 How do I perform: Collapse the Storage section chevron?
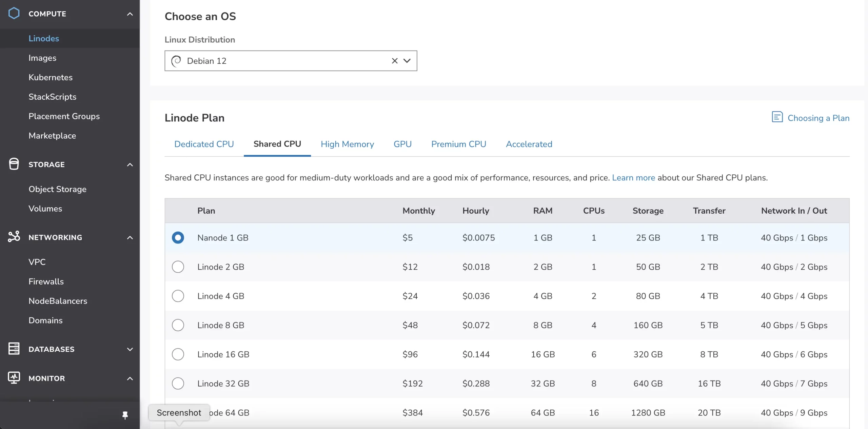tap(130, 164)
